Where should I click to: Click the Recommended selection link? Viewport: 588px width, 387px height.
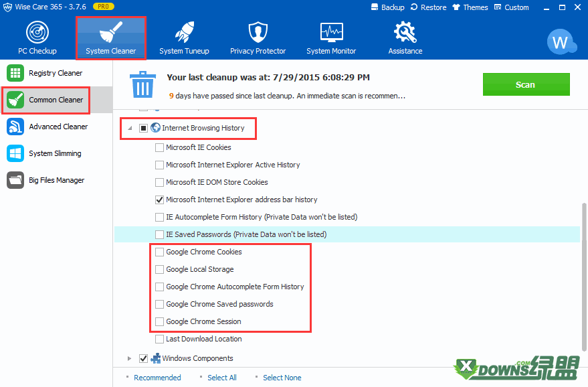pos(157,378)
